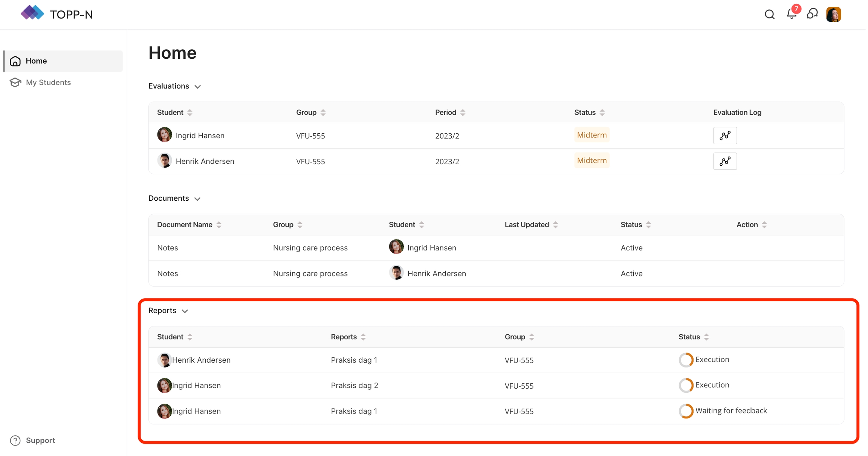Click the Support question mark icon
The height and width of the screenshot is (456, 868).
pos(15,440)
